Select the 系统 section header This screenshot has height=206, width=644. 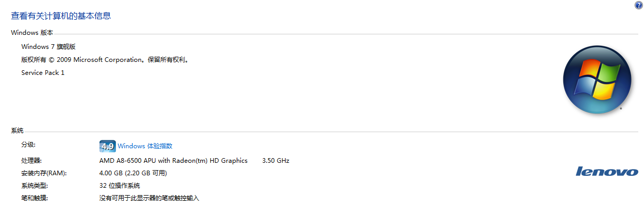click(x=17, y=130)
